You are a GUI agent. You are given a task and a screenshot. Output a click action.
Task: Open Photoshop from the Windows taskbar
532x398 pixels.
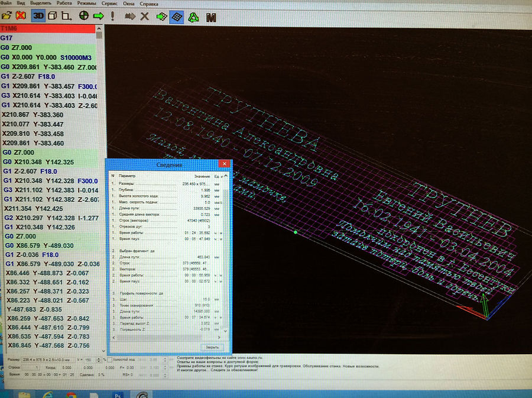pos(118,393)
